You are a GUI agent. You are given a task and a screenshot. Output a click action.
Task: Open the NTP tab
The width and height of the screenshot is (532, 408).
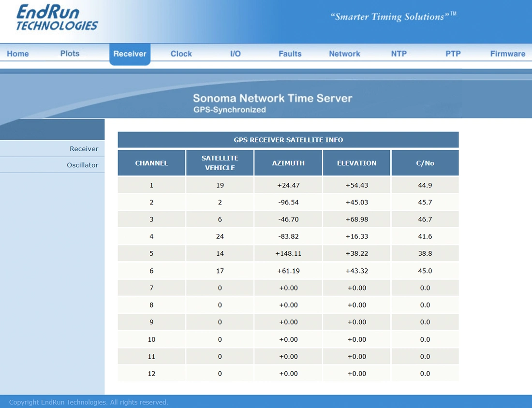399,54
